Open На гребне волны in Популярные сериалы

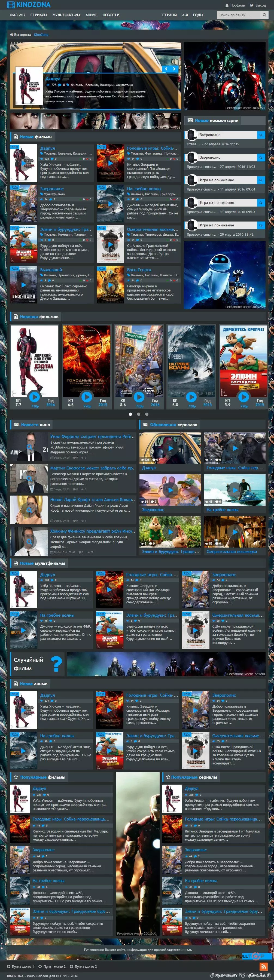coord(200,881)
